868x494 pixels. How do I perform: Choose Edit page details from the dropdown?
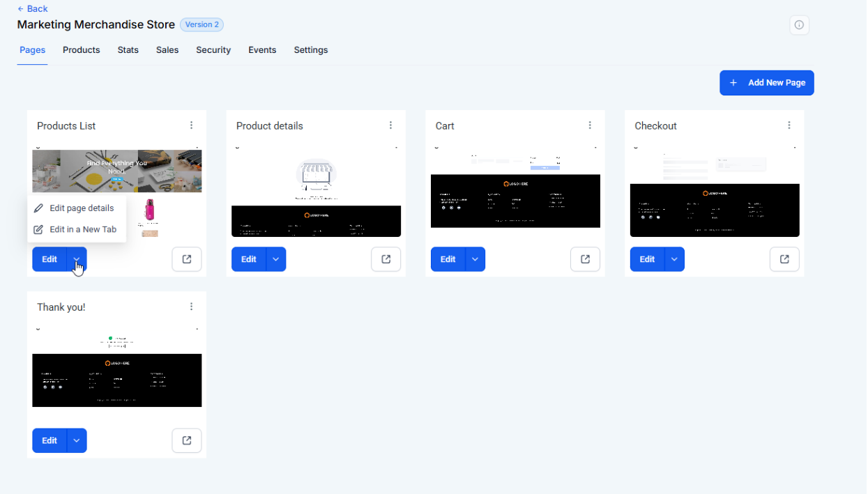point(81,208)
